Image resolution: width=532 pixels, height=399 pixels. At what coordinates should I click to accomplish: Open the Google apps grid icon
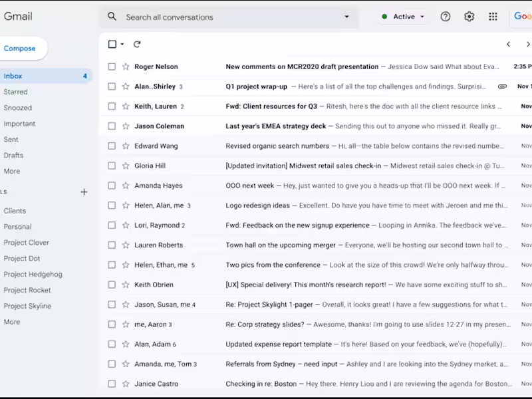[x=493, y=17]
